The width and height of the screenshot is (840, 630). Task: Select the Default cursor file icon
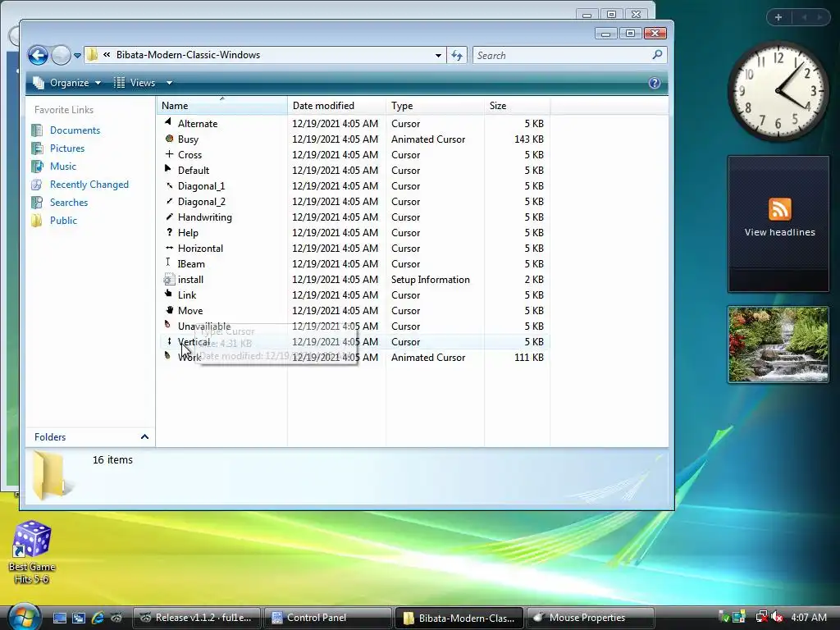click(169, 170)
